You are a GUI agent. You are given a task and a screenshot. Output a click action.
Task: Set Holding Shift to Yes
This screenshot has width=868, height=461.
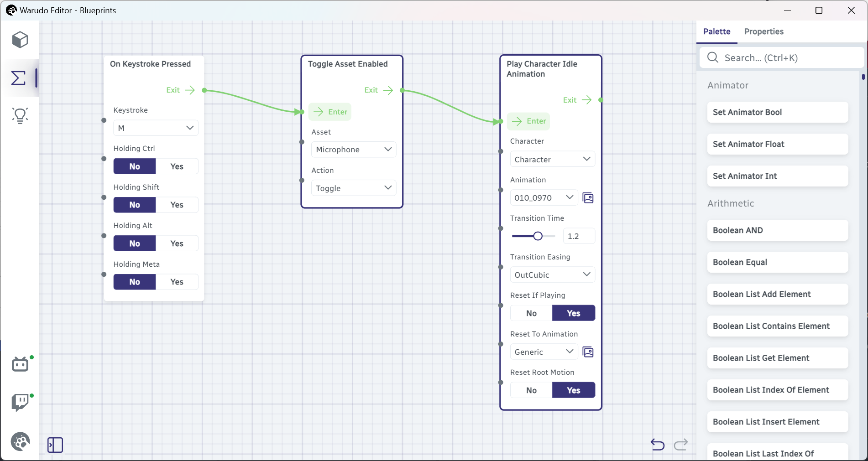point(177,205)
